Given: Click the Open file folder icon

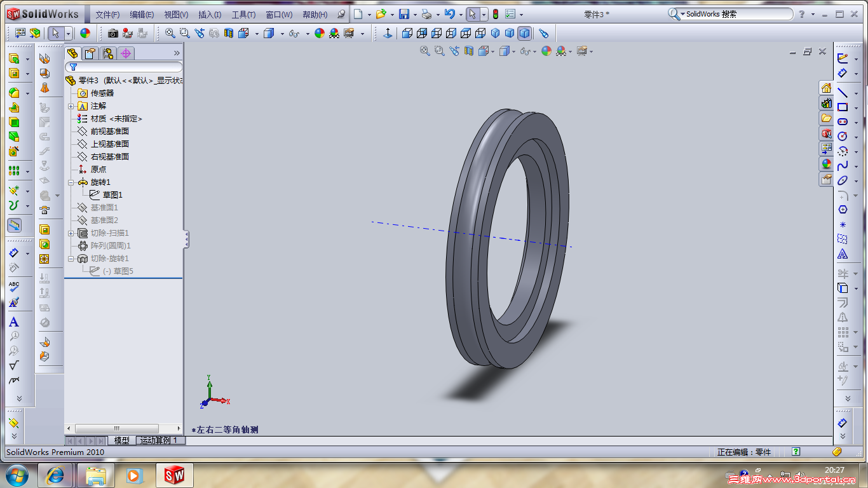Looking at the screenshot, I should pyautogui.click(x=381, y=14).
